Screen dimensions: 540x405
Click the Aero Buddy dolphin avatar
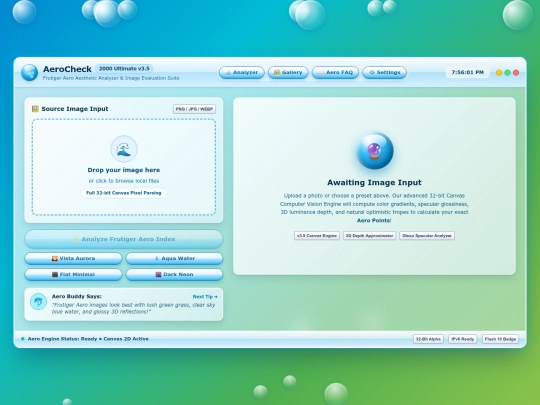(x=38, y=302)
